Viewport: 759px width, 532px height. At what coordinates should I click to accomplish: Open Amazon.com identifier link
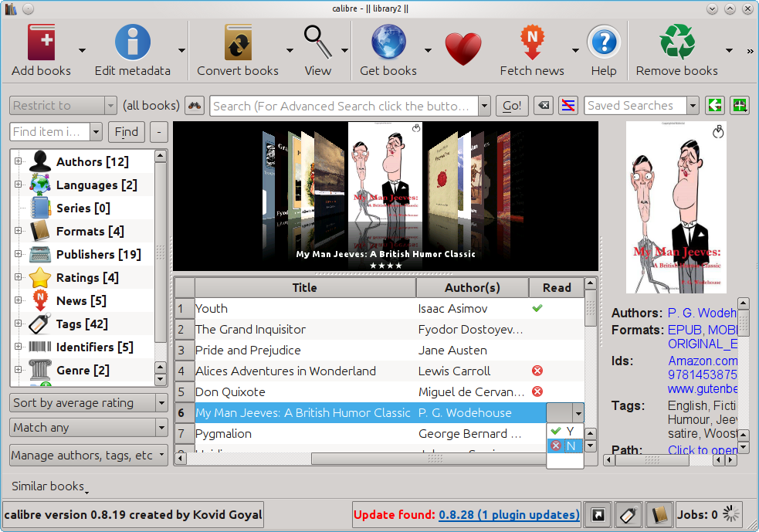[703, 361]
